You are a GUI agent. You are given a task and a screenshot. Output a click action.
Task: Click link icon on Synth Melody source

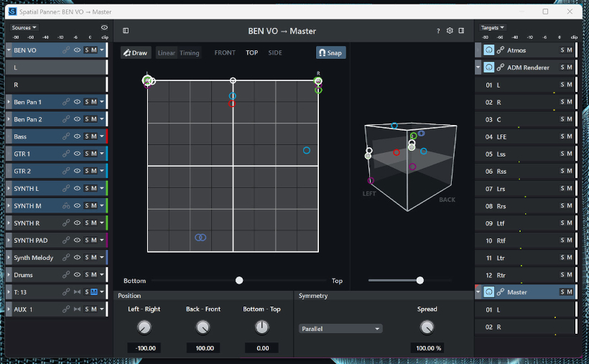click(66, 257)
